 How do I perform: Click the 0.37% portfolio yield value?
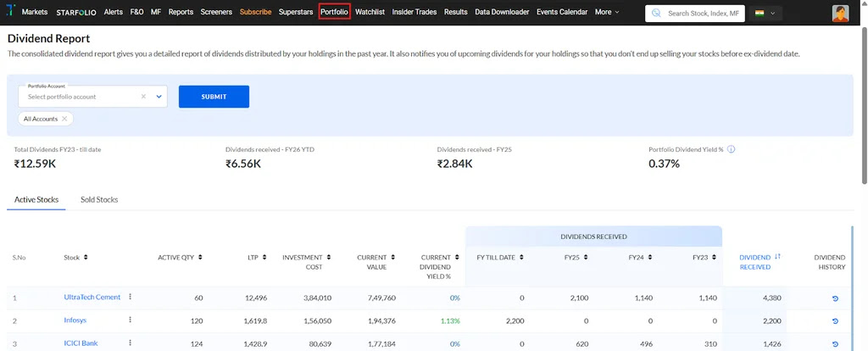pos(665,164)
